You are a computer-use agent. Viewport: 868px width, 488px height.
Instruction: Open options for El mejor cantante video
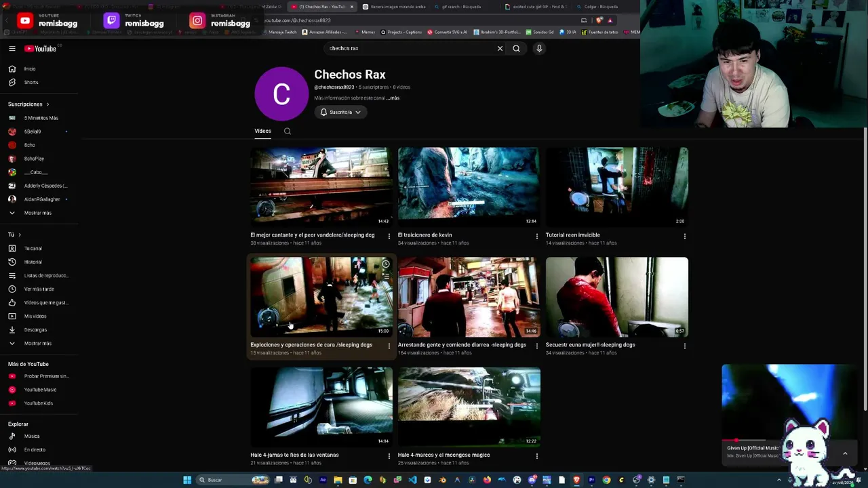click(x=389, y=237)
